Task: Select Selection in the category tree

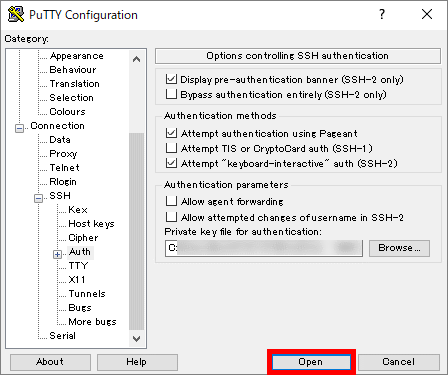Action: (x=71, y=98)
